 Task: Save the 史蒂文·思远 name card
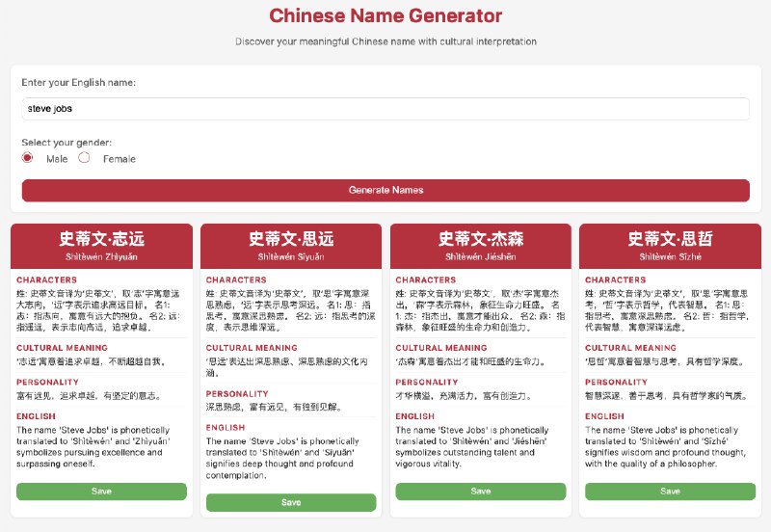(291, 502)
